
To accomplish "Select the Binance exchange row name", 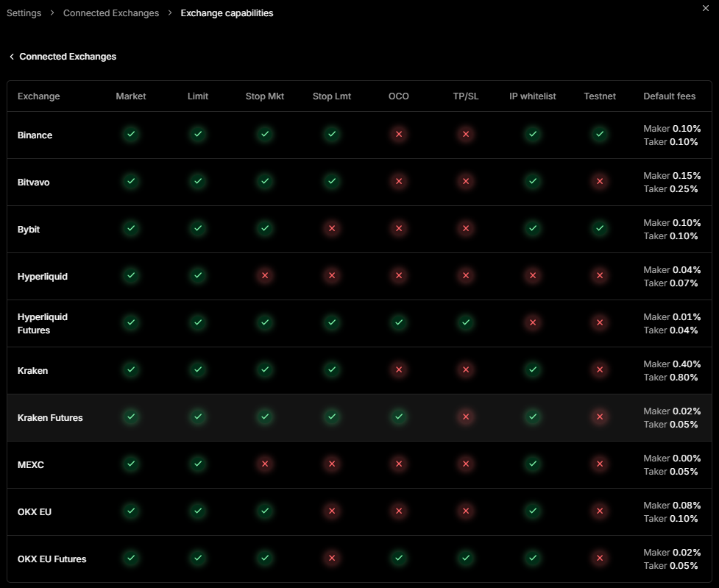I will 35,135.
